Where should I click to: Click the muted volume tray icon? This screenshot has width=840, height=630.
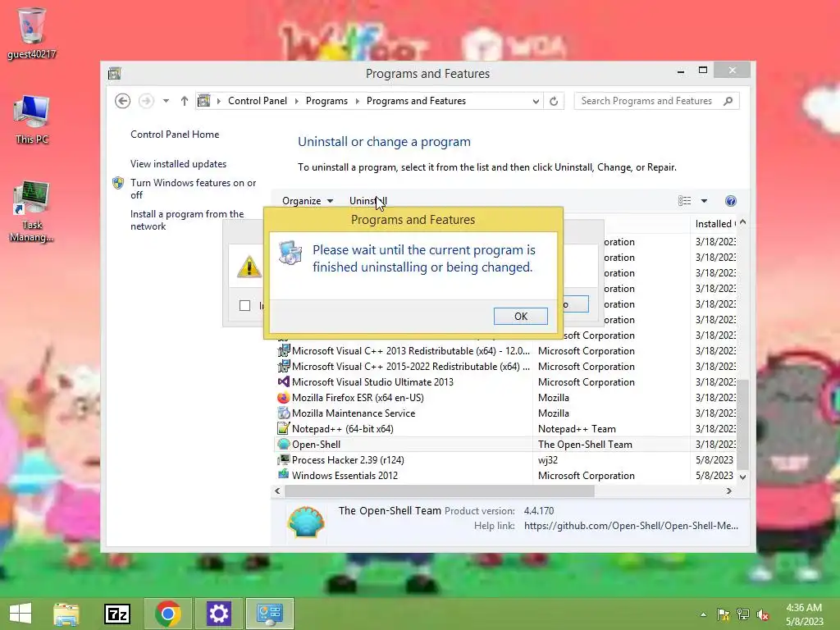click(x=763, y=614)
